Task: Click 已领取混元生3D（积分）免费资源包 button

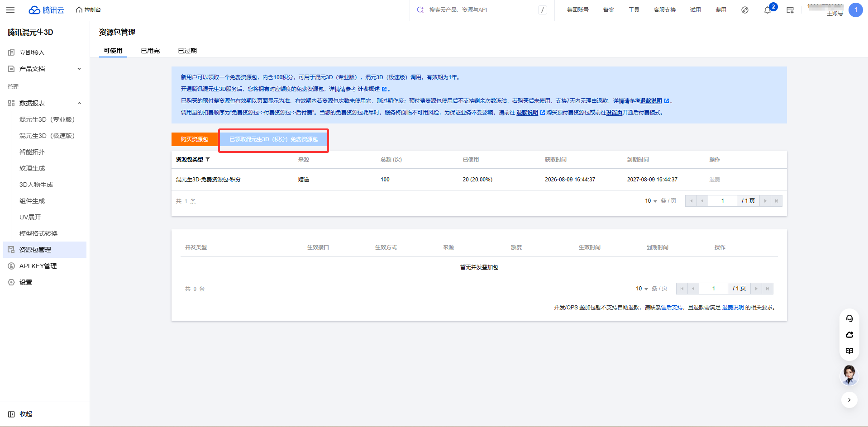Action: 274,139
